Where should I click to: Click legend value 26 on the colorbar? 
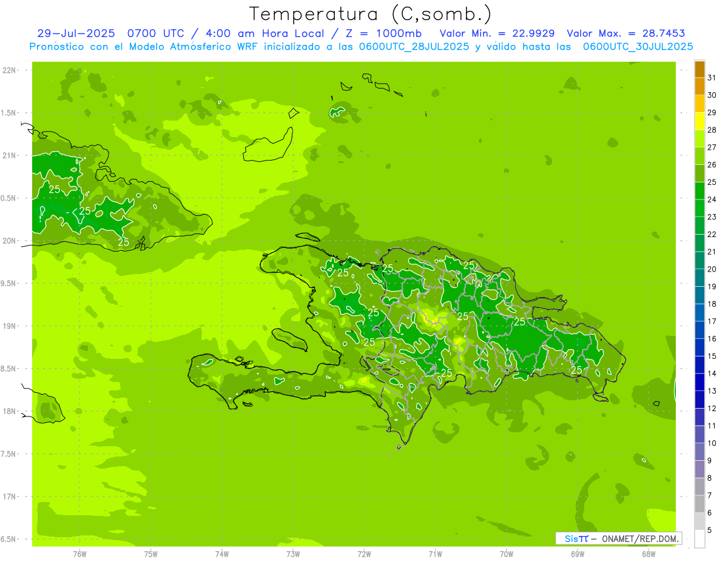(712, 165)
